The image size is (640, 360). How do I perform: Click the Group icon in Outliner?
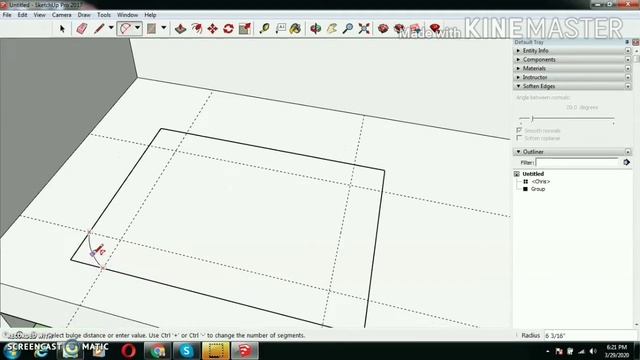pos(526,189)
